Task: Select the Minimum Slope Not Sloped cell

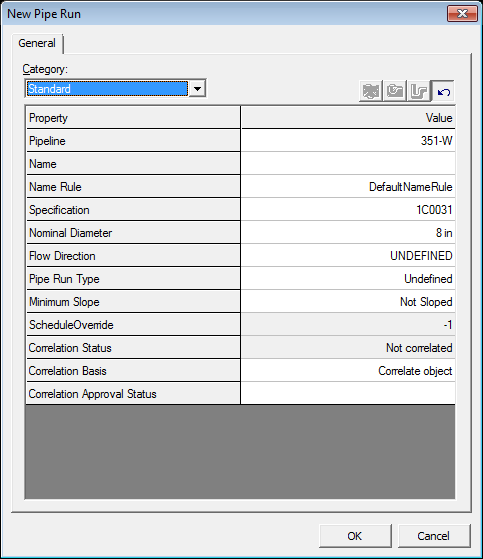Action: 348,302
